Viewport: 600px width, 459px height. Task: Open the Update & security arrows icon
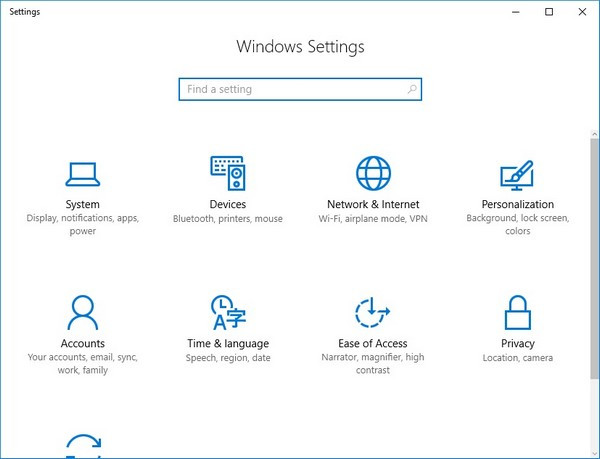pos(83,446)
